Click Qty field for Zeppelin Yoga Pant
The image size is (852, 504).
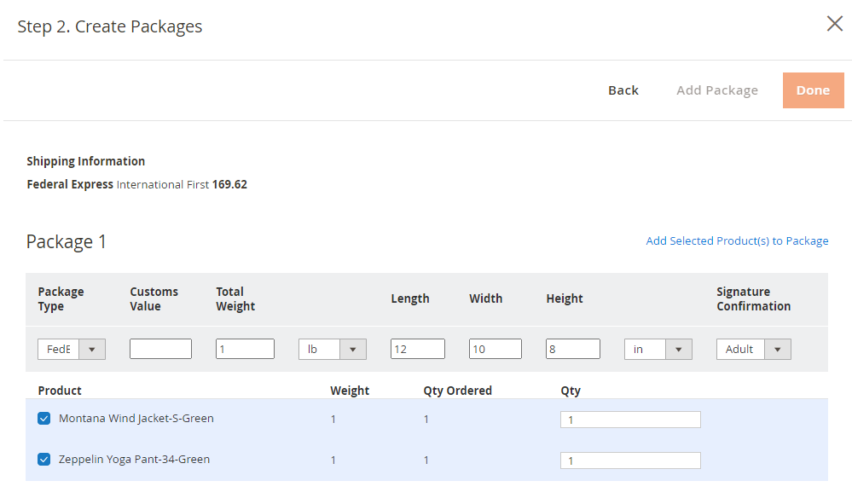pos(630,461)
